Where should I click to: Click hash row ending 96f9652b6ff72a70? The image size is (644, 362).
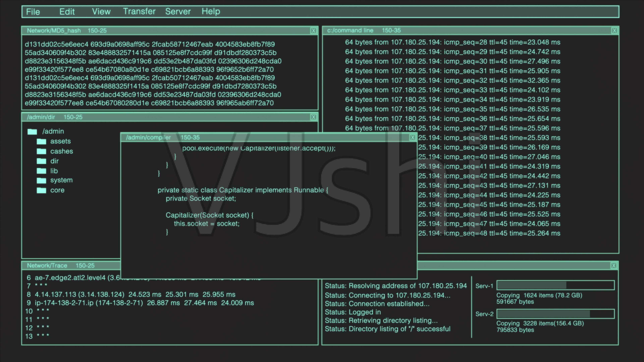[149, 69]
